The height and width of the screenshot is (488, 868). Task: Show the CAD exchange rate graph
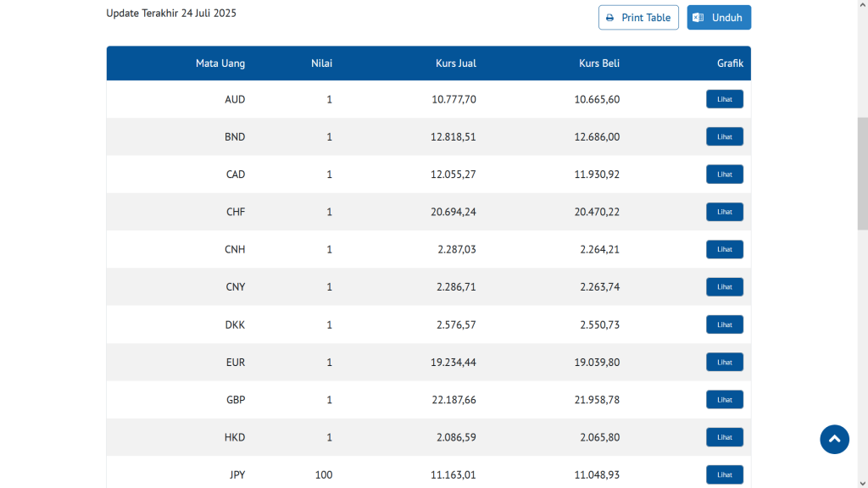(724, 175)
